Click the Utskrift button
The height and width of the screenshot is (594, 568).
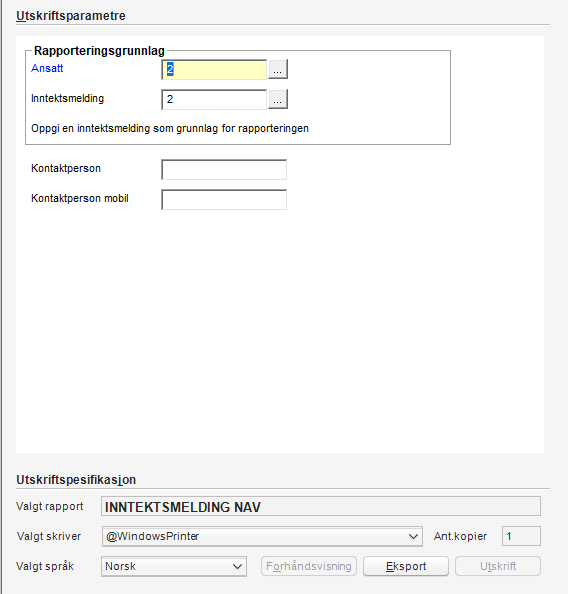(x=498, y=566)
